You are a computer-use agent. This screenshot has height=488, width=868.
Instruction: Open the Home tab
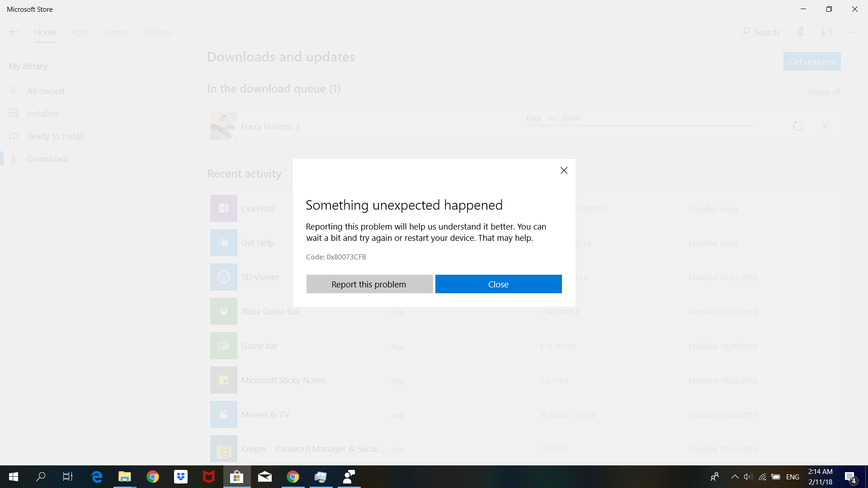pyautogui.click(x=45, y=32)
